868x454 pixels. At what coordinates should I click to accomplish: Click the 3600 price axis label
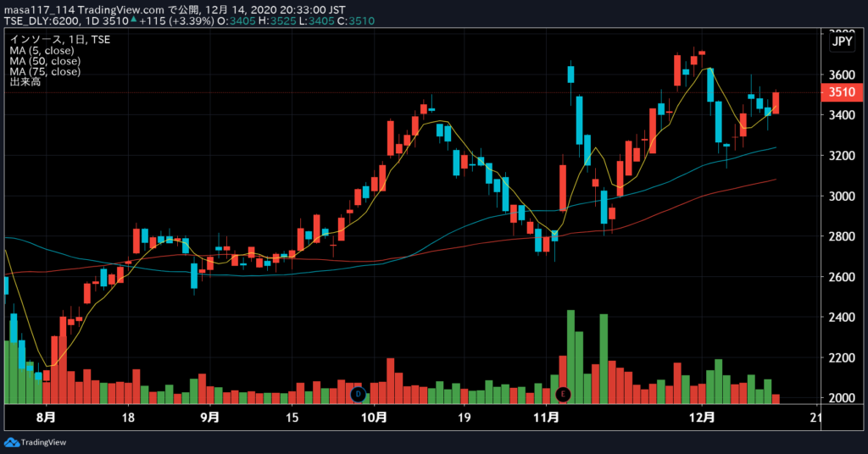point(842,75)
